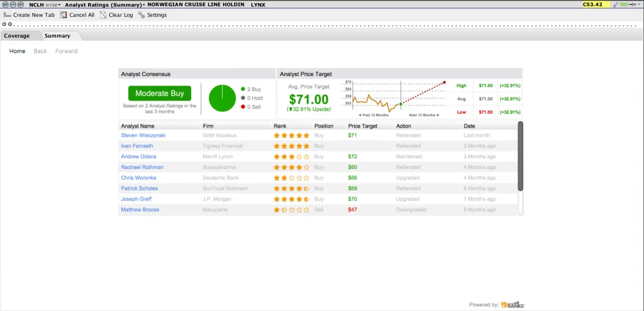
Task: Click the Moderate Buy consensus button
Action: [159, 93]
